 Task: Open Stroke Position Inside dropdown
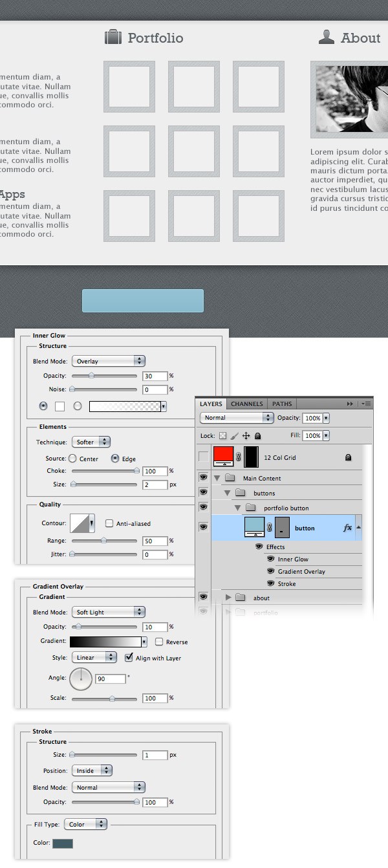click(92, 770)
